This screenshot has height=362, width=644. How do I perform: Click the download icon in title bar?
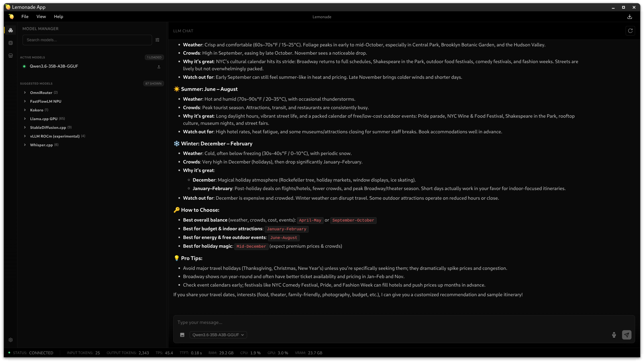[x=630, y=17]
